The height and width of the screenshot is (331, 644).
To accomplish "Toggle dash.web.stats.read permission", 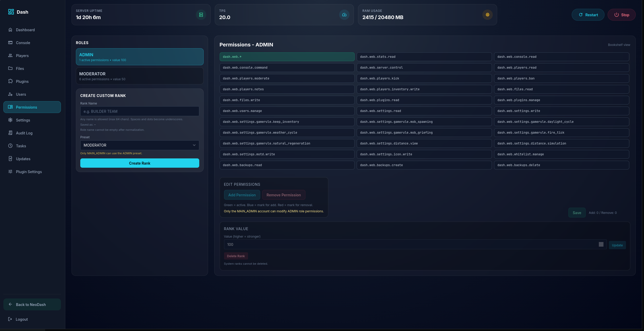I will pyautogui.click(x=424, y=57).
